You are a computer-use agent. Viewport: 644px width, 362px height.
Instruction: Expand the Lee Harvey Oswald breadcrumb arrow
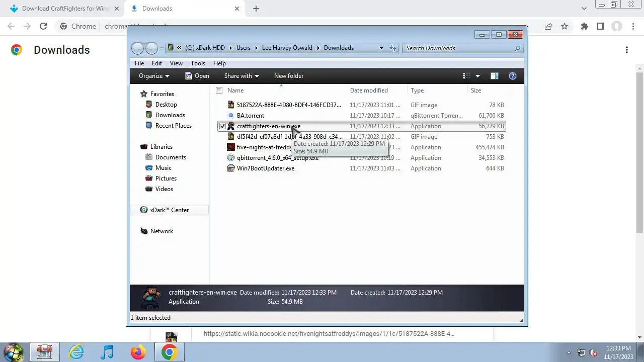[x=318, y=48]
